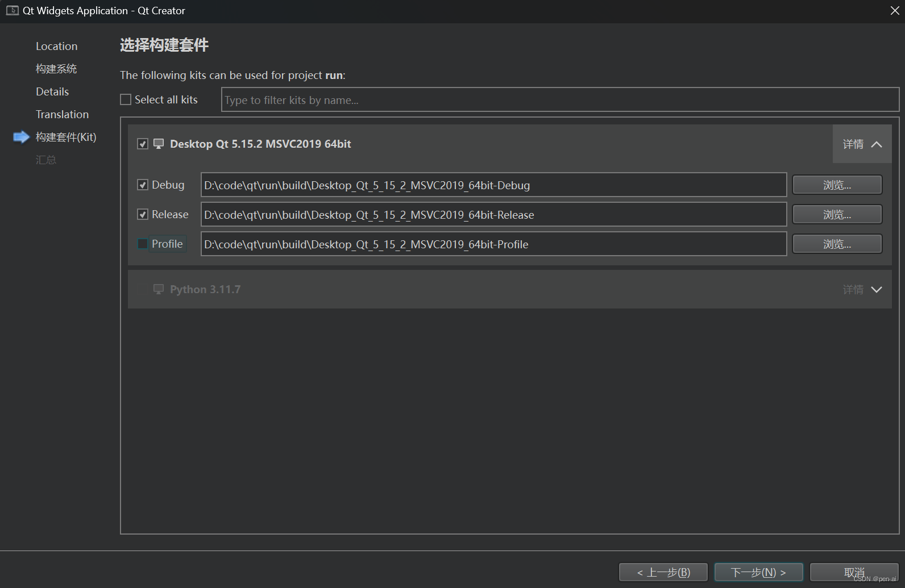Click the monitor icon beside Python 3.11.7 kit
905x588 pixels.
[159, 289]
